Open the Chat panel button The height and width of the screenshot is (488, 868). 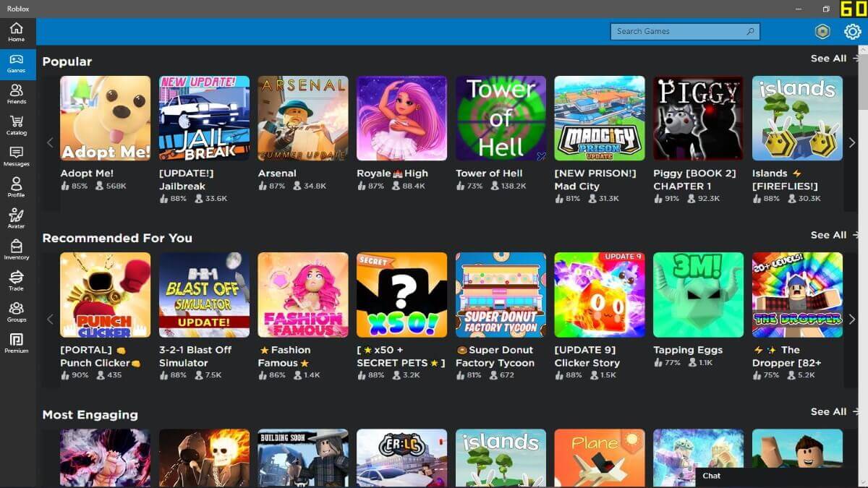coord(775,476)
